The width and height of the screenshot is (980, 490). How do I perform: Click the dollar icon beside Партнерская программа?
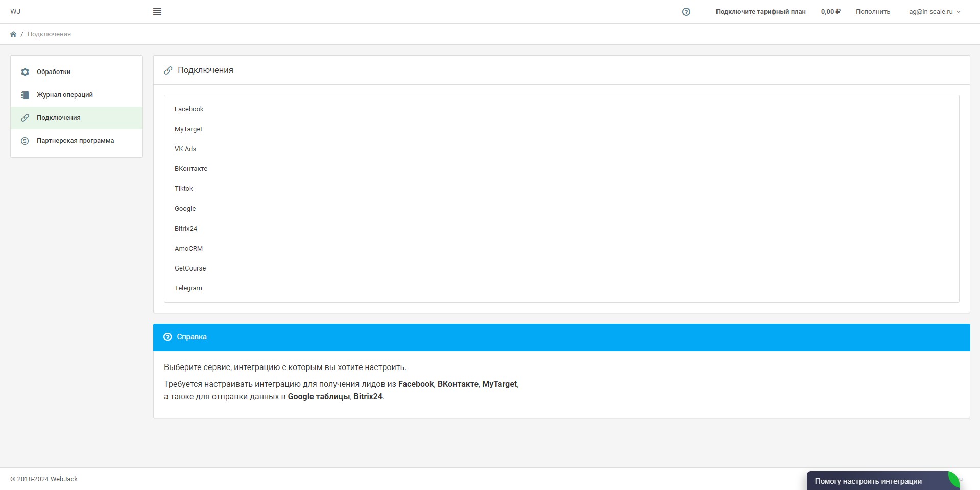coord(25,141)
